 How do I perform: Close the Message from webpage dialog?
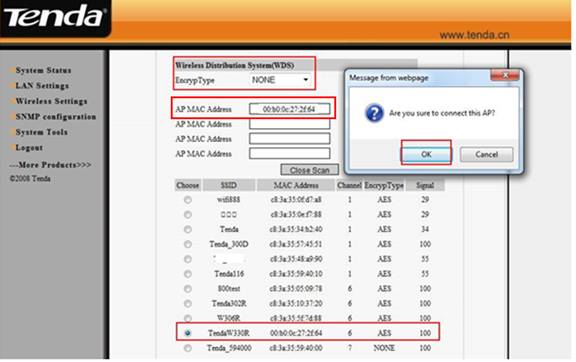coord(505,75)
